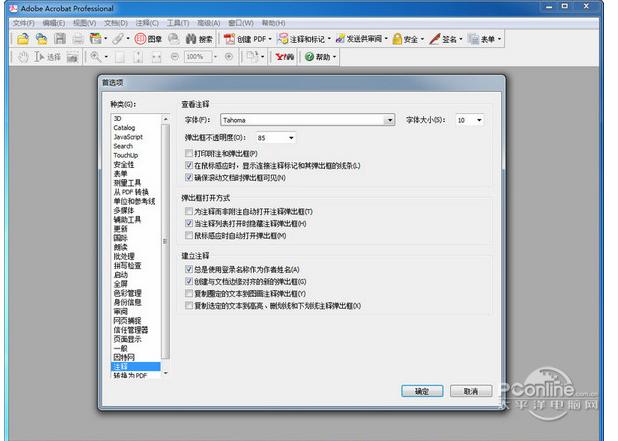Click the rotate pages icon
The image size is (618, 441).
251,57
